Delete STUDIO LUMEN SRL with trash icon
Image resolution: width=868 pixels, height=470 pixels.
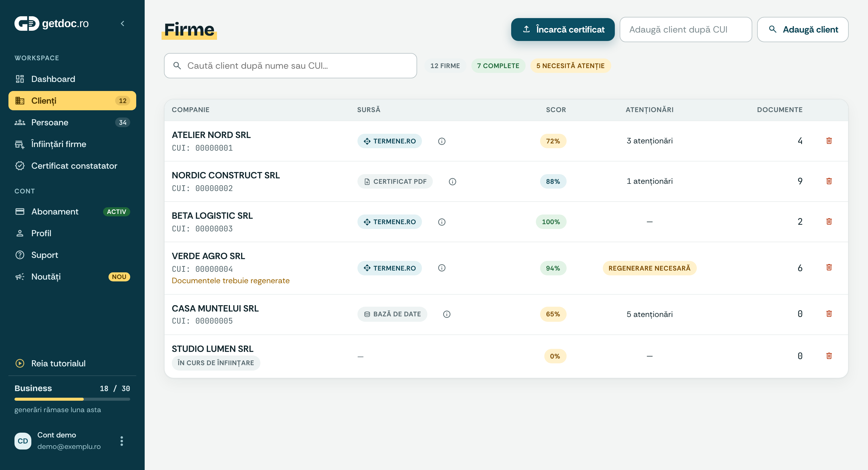829,356
